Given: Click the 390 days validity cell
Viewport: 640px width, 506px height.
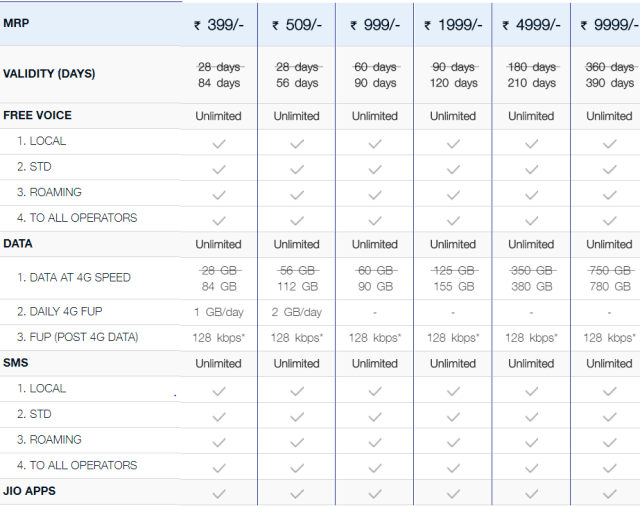Looking at the screenshot, I should [609, 83].
